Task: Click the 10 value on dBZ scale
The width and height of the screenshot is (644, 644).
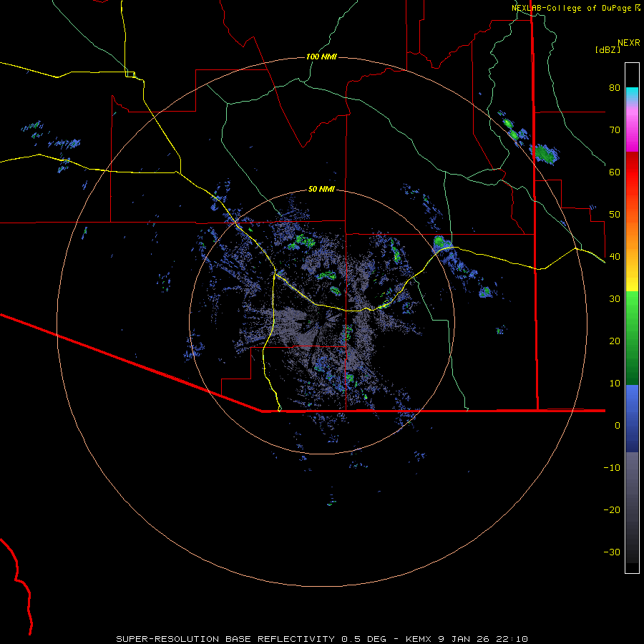Action: (x=615, y=384)
